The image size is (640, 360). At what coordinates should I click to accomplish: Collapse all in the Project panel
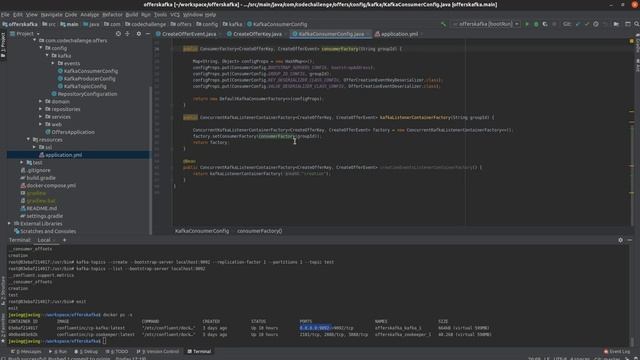[x=127, y=34]
